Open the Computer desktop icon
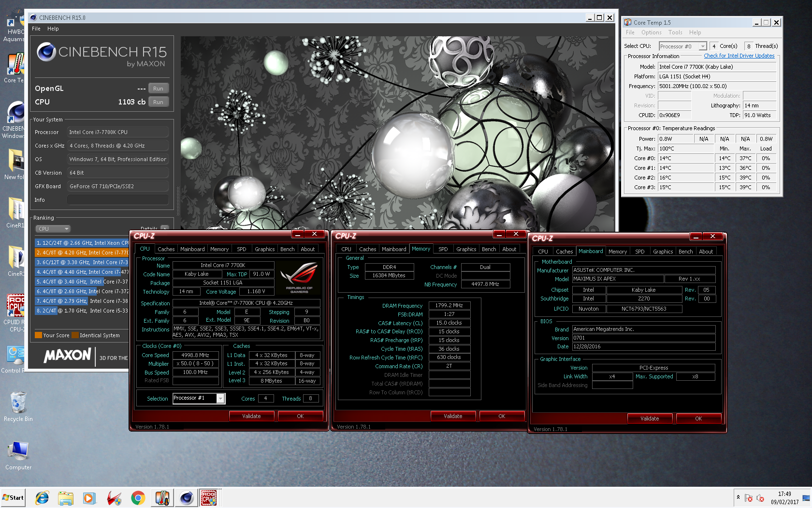This screenshot has height=508, width=812. coord(18,455)
